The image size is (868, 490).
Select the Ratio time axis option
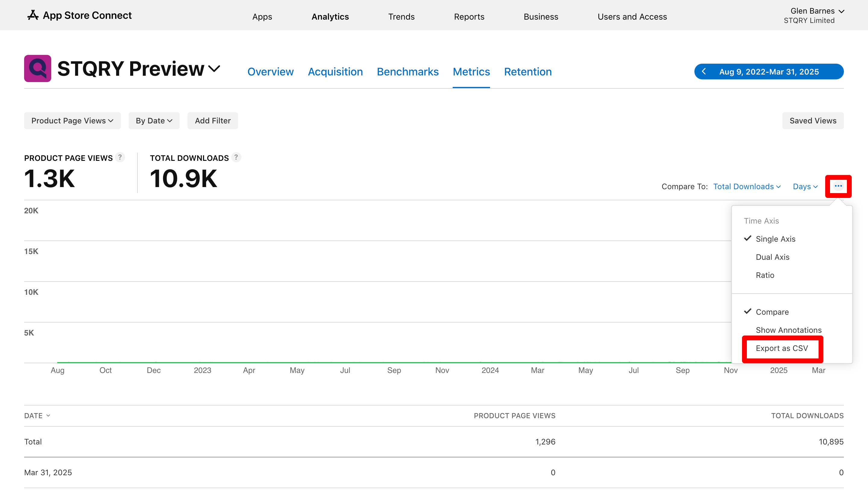tap(765, 275)
